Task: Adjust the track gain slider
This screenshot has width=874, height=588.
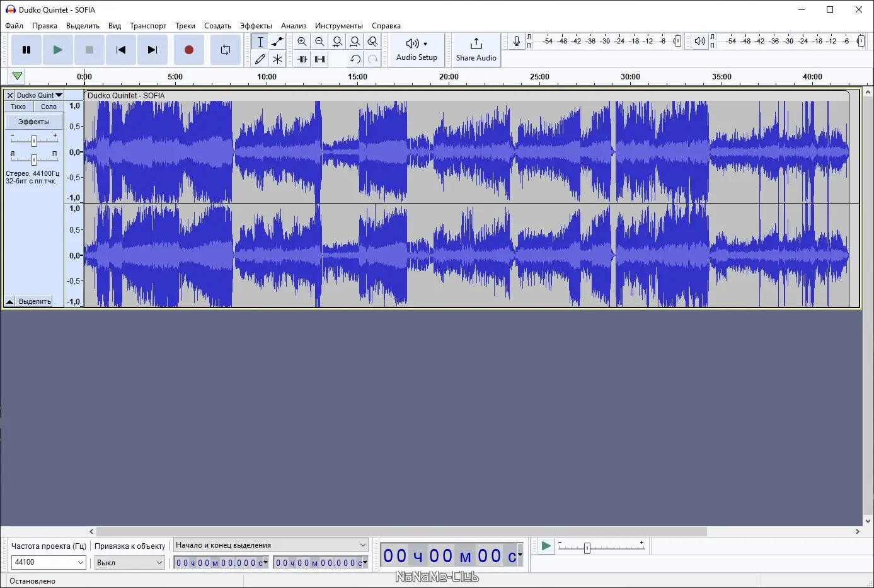Action: click(x=33, y=141)
